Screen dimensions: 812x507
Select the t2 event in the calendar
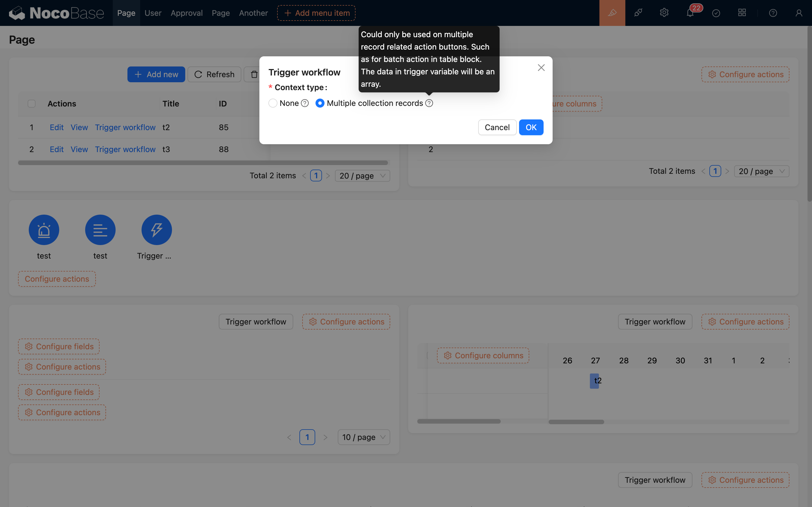coord(595,381)
